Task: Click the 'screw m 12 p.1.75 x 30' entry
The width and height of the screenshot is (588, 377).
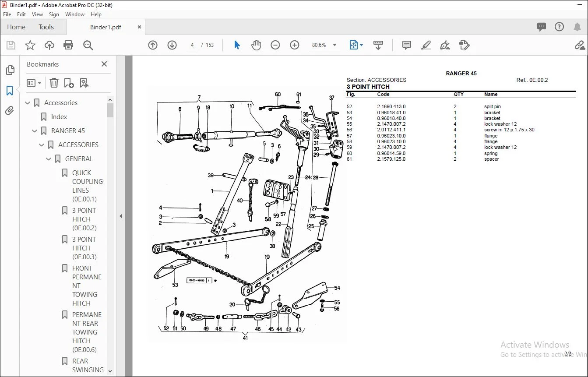Action: pyautogui.click(x=509, y=130)
